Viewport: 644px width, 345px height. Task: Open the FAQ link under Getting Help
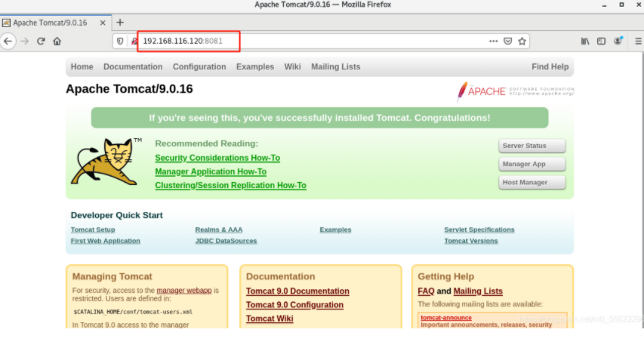pyautogui.click(x=426, y=291)
